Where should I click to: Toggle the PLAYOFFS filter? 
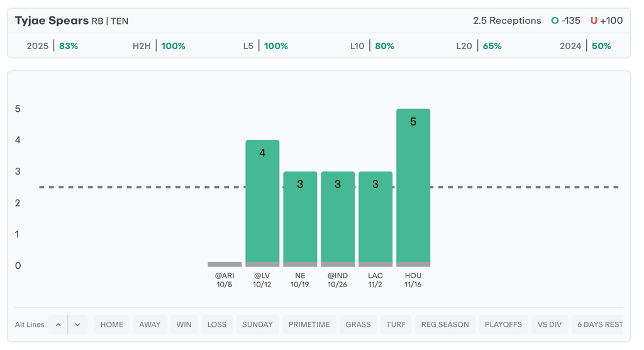pos(503,324)
